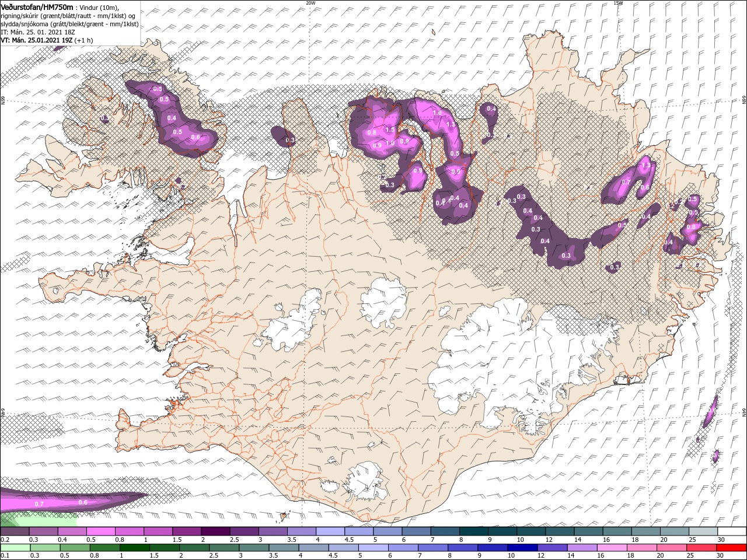This screenshot has width=747, height=560.
Task: Click the Veðurstofan/HM750m map title
Action: [37, 7]
